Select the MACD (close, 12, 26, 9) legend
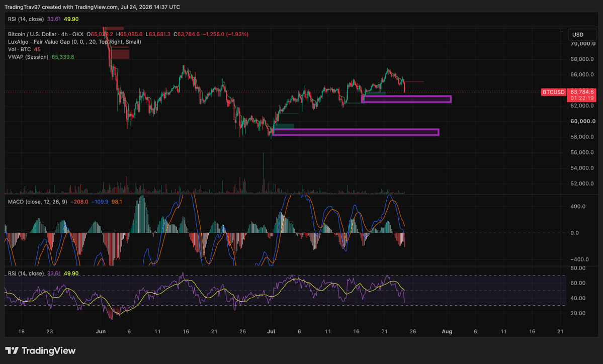 click(38, 202)
